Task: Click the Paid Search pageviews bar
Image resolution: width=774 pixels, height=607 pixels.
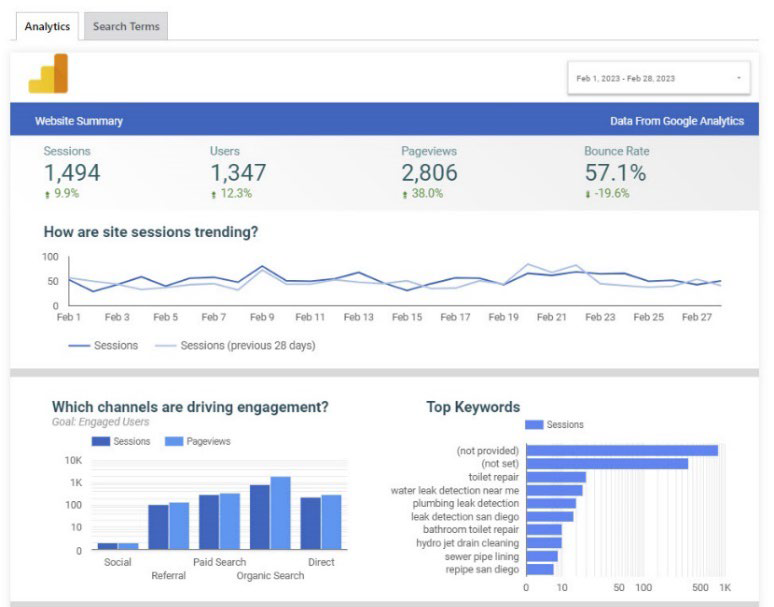Action: (230, 521)
